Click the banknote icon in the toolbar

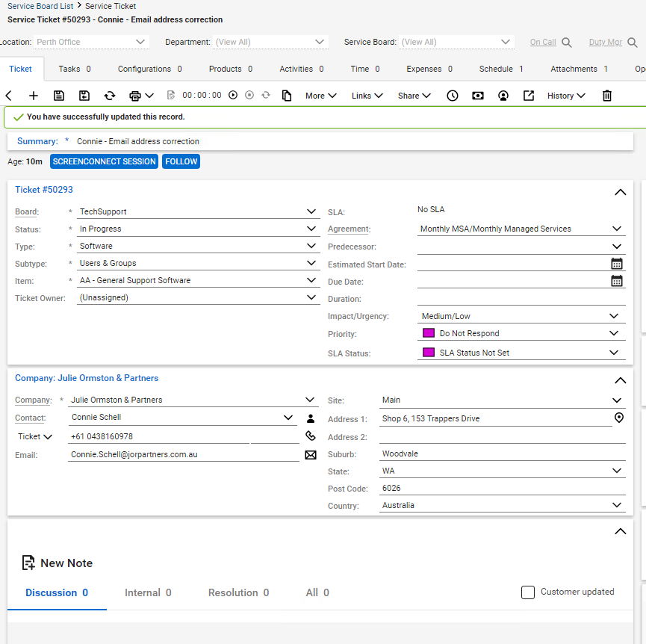pos(478,96)
